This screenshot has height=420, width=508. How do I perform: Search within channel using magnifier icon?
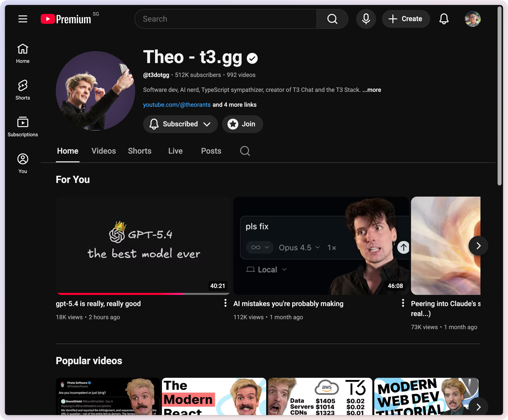click(x=245, y=151)
